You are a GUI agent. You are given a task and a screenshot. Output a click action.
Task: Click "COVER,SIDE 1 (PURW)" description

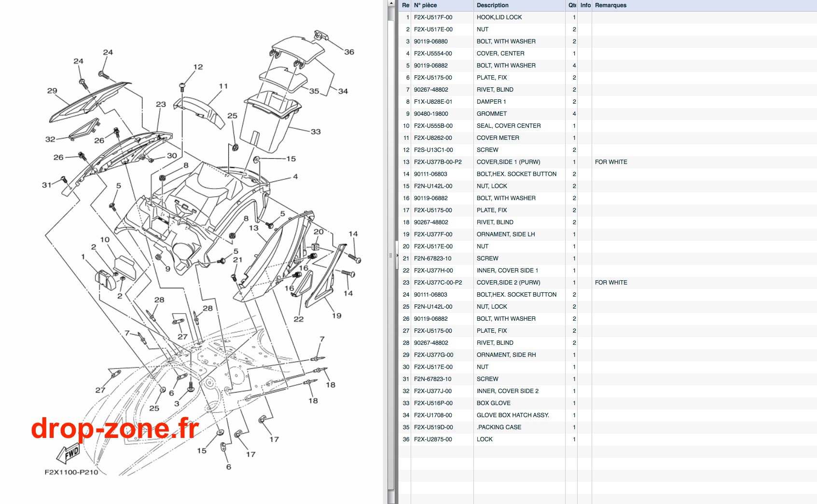[508, 162]
